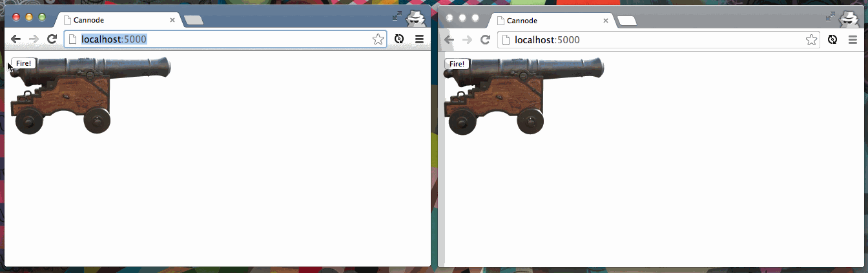This screenshot has width=868, height=273.
Task: Click the Fire! button in right window
Action: tap(457, 64)
